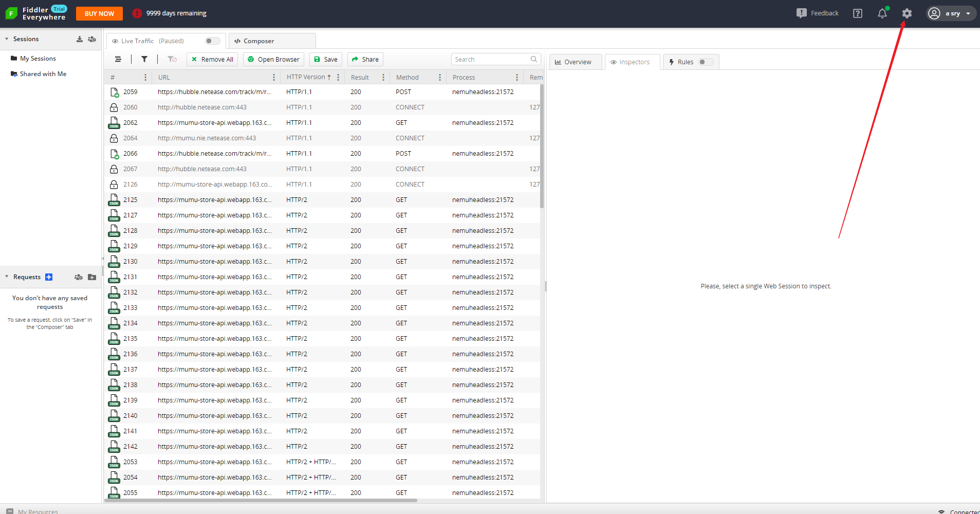The image size is (980, 514).
Task: Open the settings gear icon
Action: click(907, 13)
